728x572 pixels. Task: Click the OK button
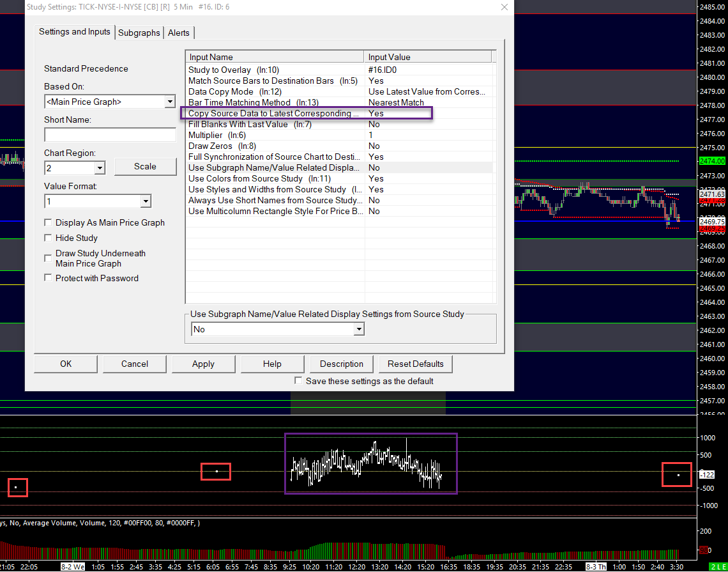pos(66,364)
